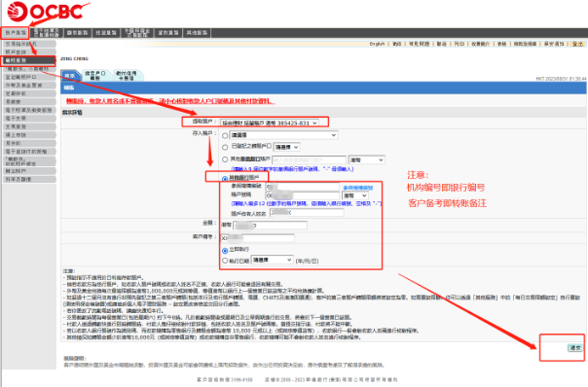Choose the 已登記之轉賬戶口 radio option
Image resolution: width=588 pixels, height=387 pixels.
tap(225, 147)
